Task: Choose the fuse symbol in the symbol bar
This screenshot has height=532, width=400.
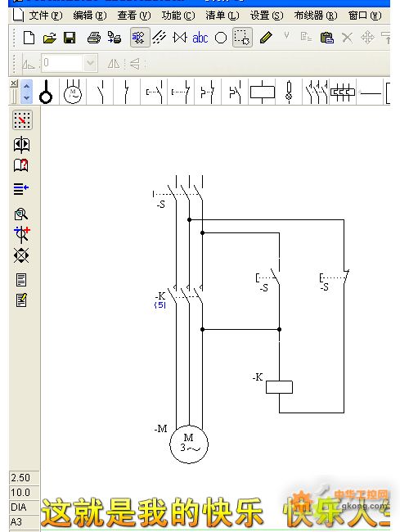Action: pyautogui.click(x=289, y=92)
